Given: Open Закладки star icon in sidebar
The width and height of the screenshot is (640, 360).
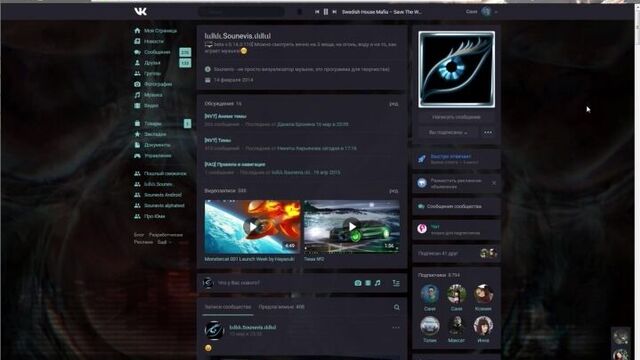Looking at the screenshot, I should pyautogui.click(x=138, y=134).
